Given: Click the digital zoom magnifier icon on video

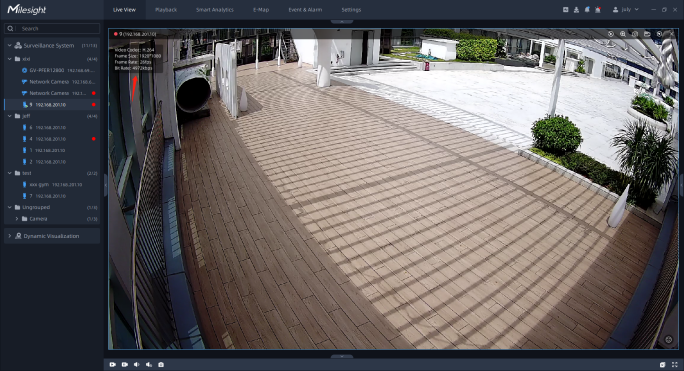Looking at the screenshot, I should pos(623,34).
